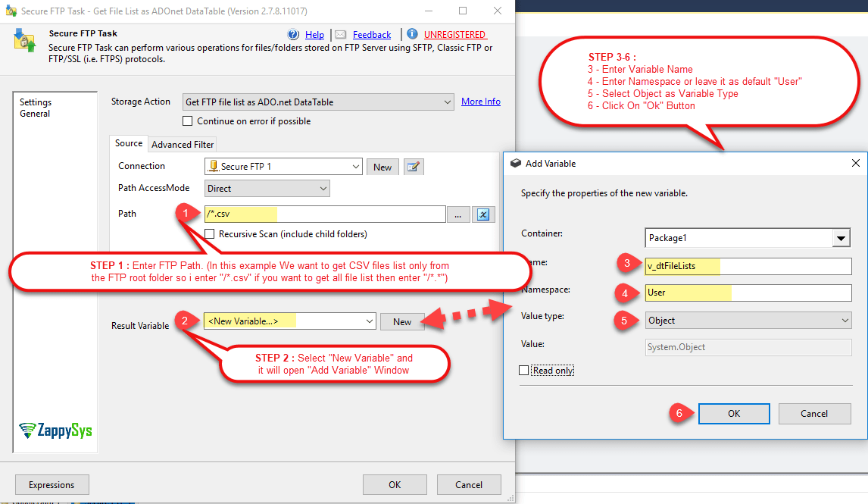Toggle Continue on error if possible checkbox
The height and width of the screenshot is (504, 868).
[188, 121]
